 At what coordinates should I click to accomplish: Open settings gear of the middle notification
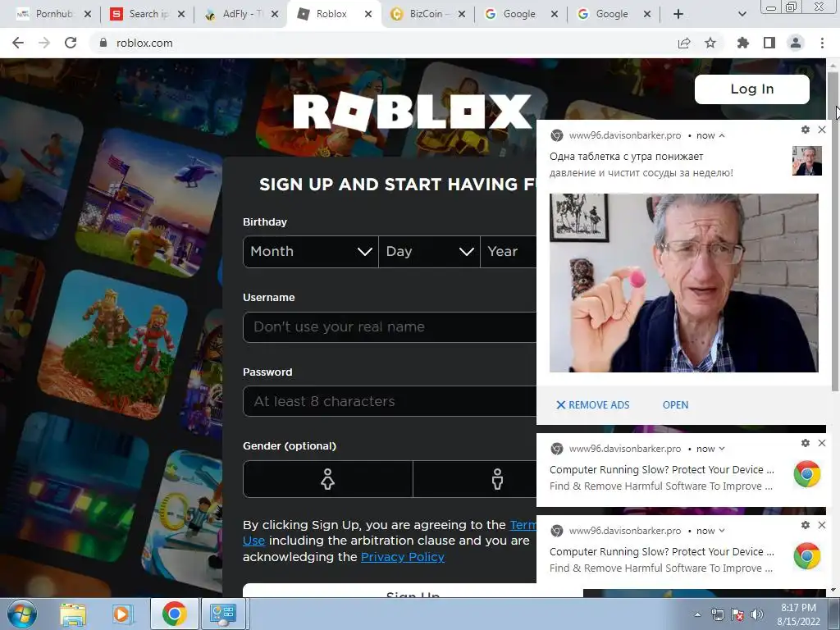click(806, 443)
